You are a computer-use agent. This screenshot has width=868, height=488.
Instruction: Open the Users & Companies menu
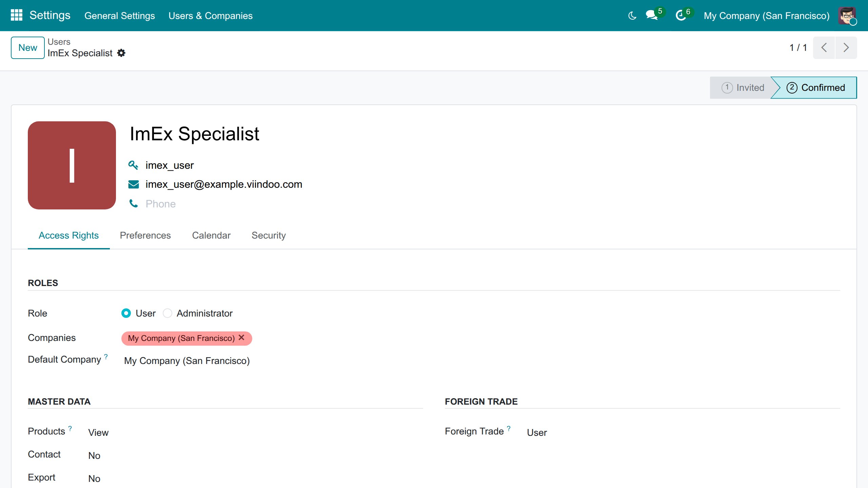point(210,16)
